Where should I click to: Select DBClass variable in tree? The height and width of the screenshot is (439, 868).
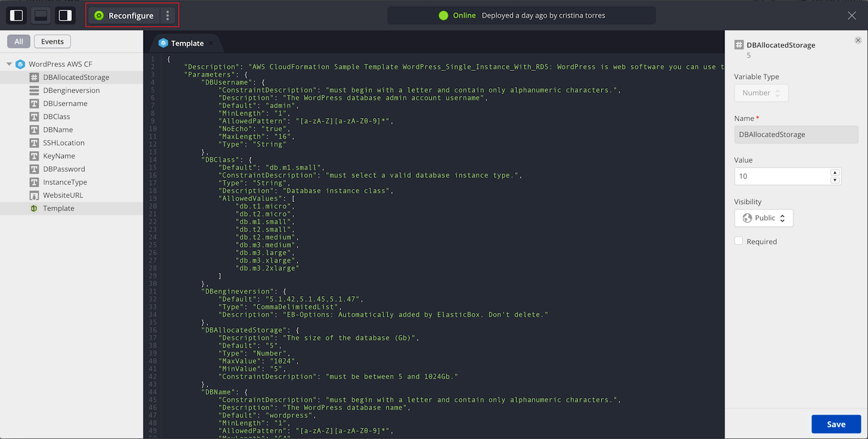click(72, 117)
